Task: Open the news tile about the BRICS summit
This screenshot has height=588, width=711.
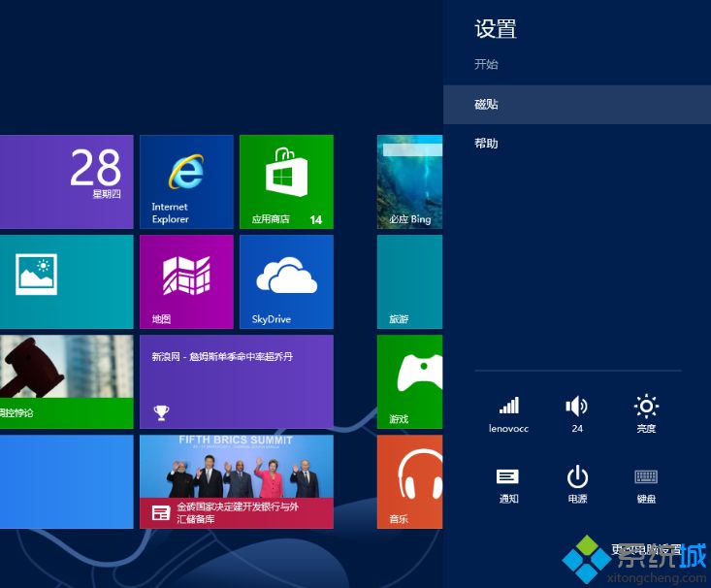Action: tap(237, 482)
